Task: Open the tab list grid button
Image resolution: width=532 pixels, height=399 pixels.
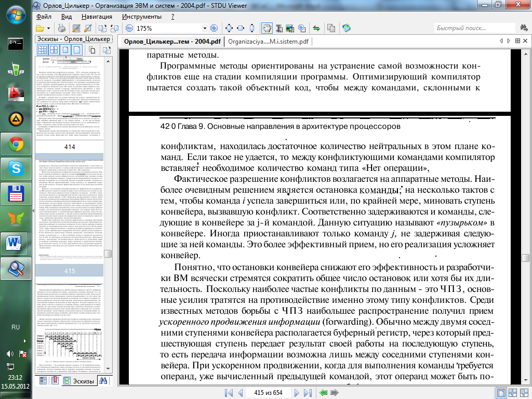Action: tap(517, 41)
